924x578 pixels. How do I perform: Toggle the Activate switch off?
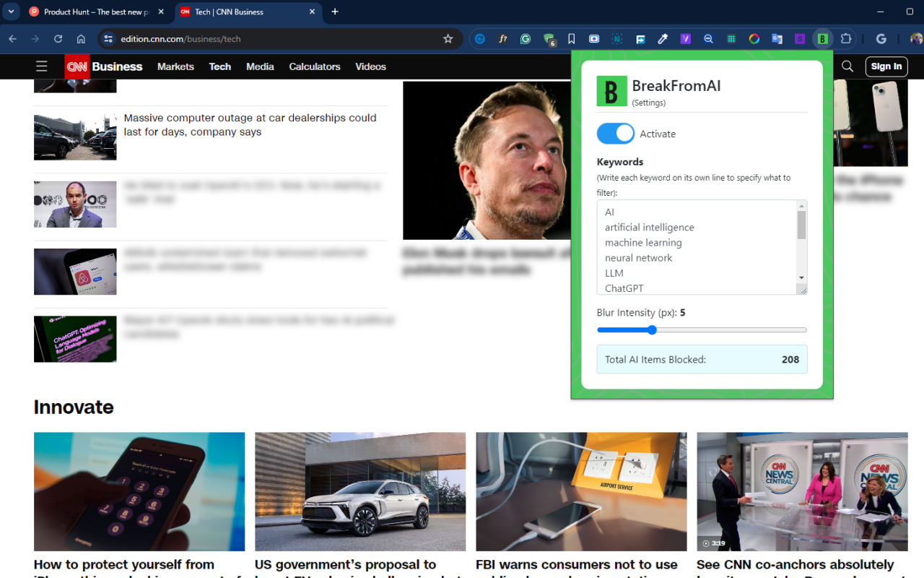coord(615,134)
